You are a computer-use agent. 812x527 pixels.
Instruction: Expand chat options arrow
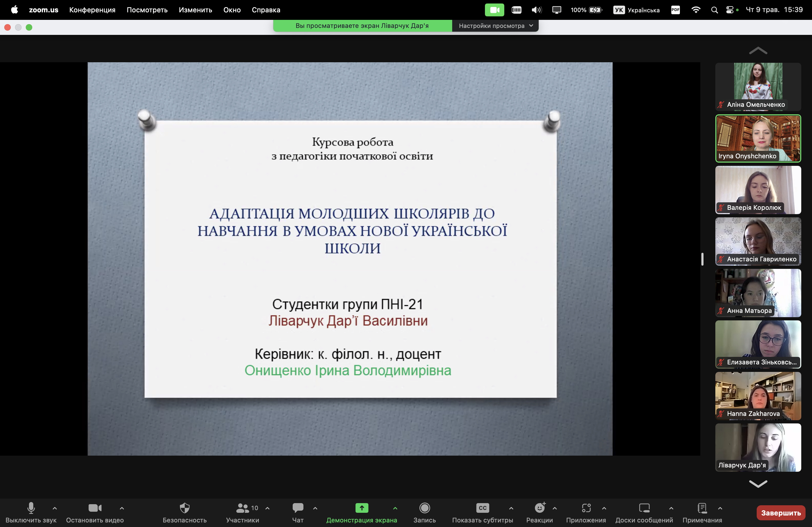coord(315,508)
